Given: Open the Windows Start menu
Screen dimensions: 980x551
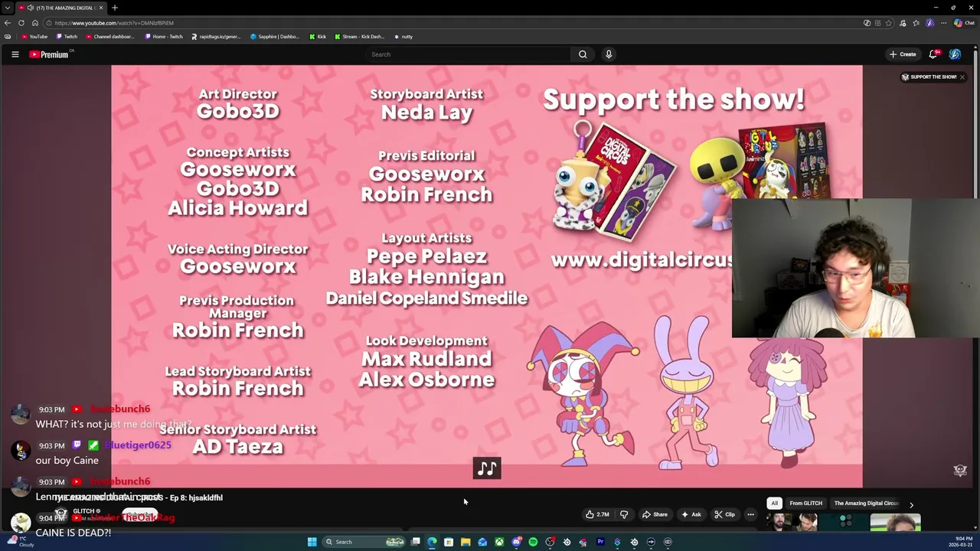Looking at the screenshot, I should click(x=312, y=542).
